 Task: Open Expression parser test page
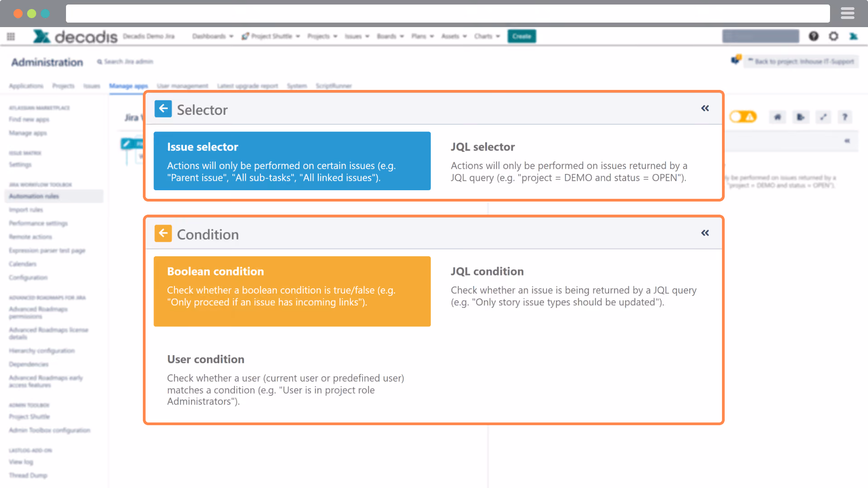click(x=47, y=250)
